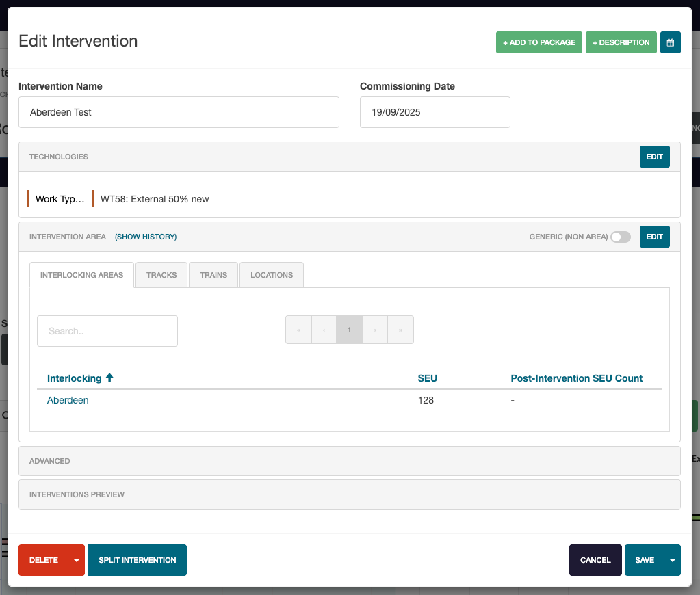Viewport: 700px width, 595px height.
Task: Go to previous page in pagination
Action: 324,330
